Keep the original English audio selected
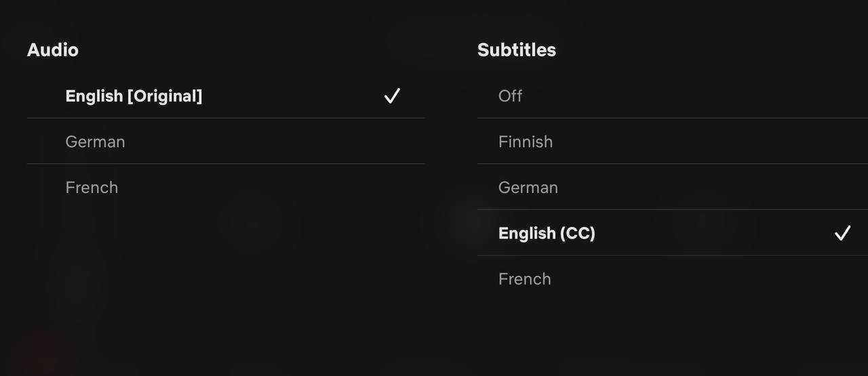This screenshot has height=376, width=868. click(x=134, y=96)
